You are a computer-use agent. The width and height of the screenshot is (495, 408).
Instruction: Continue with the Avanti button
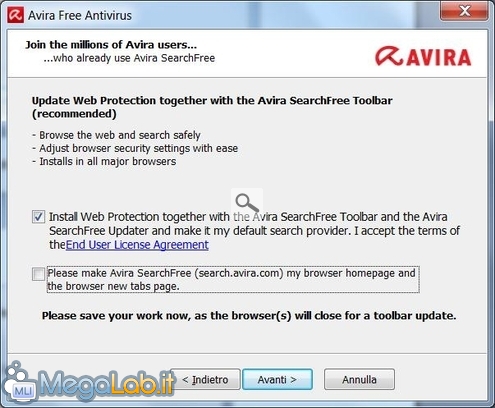(277, 379)
